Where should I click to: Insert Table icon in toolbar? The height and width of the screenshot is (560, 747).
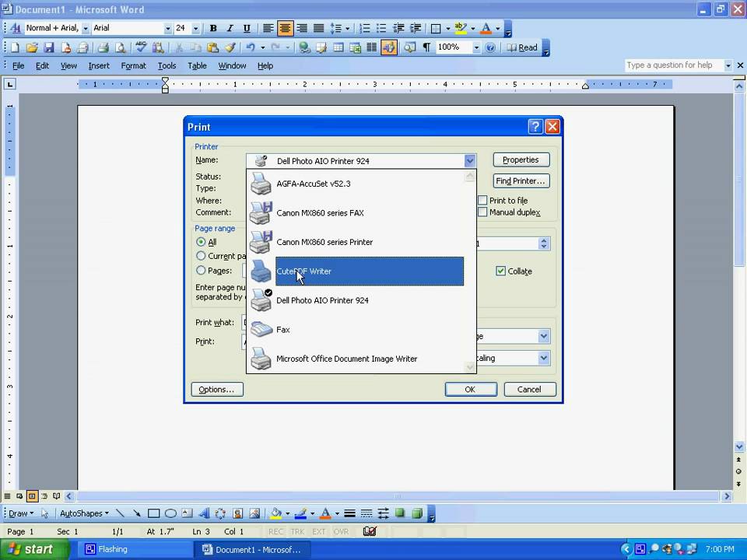pos(338,47)
